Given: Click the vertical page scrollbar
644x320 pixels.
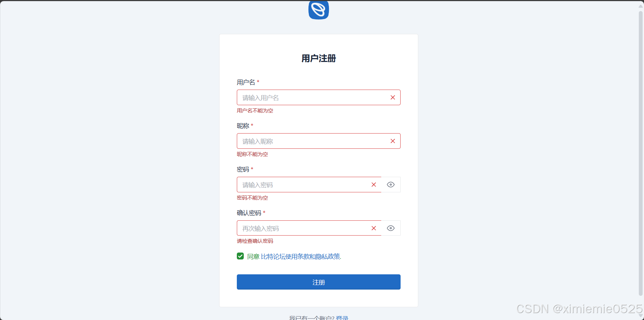Looking at the screenshot, I should tap(641, 153).
